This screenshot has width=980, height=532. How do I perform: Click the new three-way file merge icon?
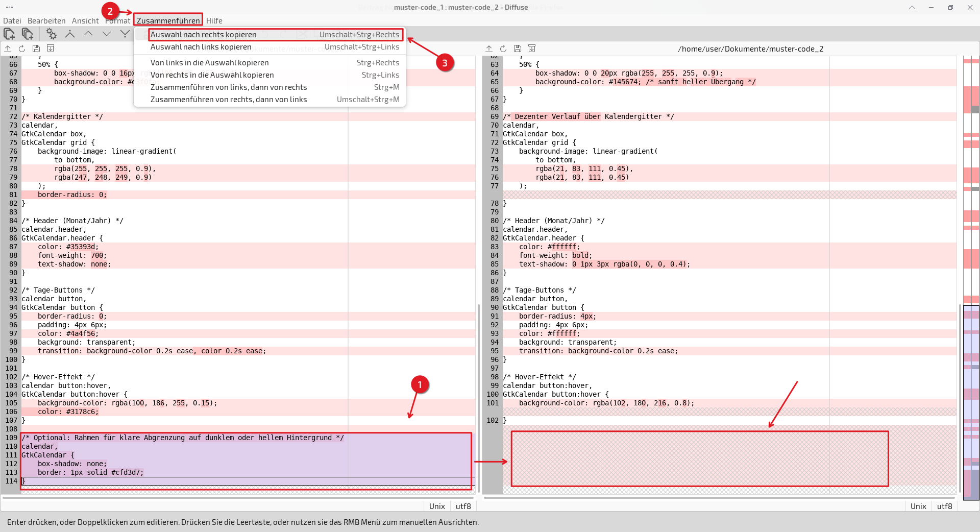tap(28, 34)
